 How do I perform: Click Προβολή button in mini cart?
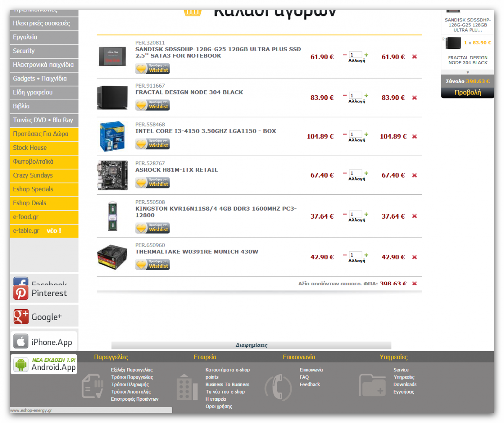(x=467, y=92)
